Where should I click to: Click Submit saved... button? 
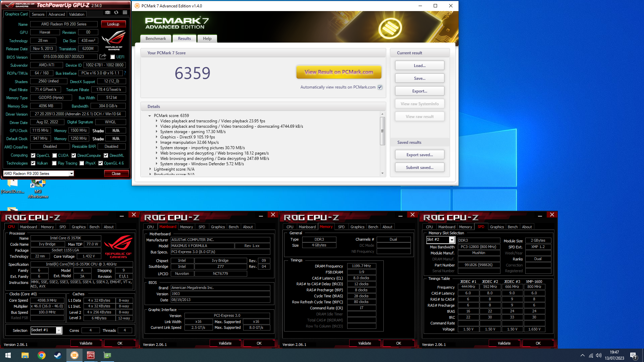coord(420,168)
